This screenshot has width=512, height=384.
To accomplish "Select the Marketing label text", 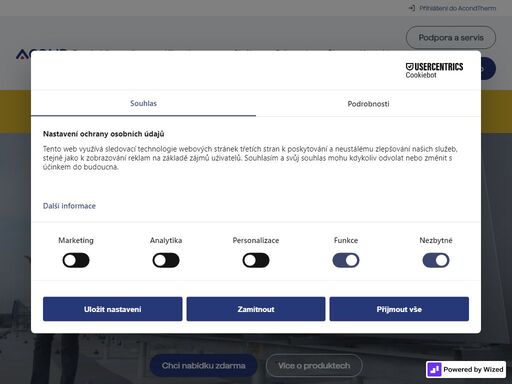I will (x=76, y=240).
